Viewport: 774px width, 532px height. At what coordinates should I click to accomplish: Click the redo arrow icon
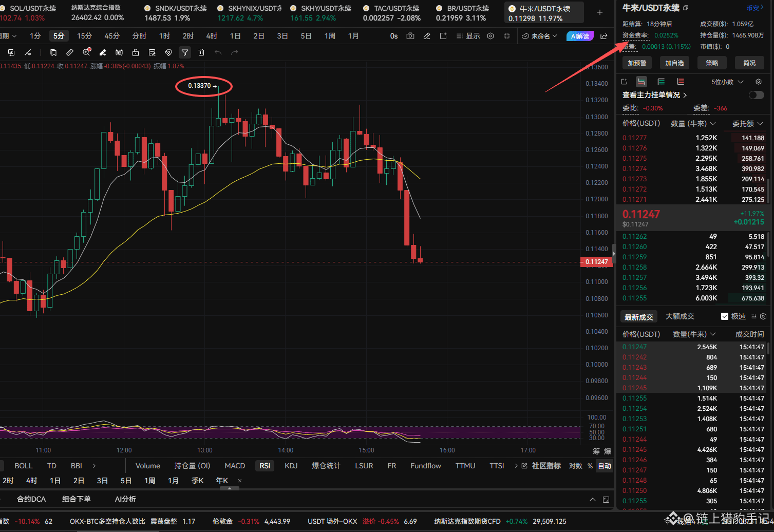[235, 52]
